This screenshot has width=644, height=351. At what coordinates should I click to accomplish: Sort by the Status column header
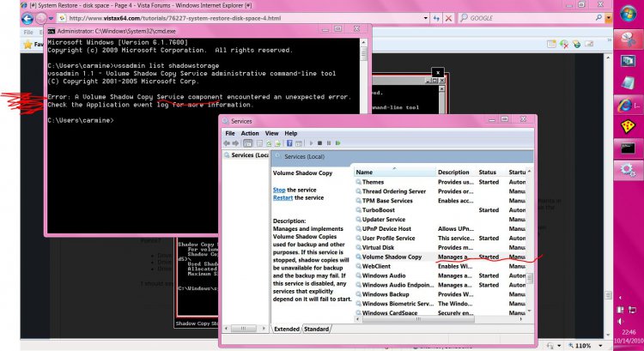coord(492,172)
